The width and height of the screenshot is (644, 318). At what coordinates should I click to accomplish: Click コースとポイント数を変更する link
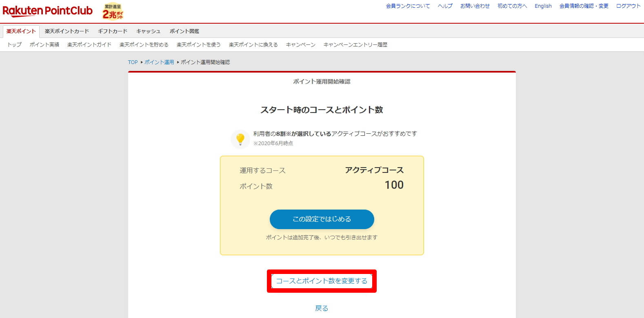322,281
